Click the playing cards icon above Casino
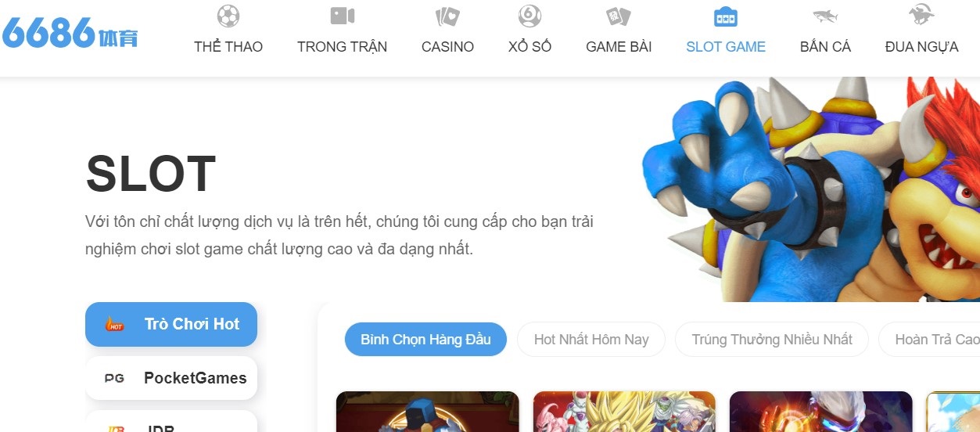The width and height of the screenshot is (980, 432). 447,16
